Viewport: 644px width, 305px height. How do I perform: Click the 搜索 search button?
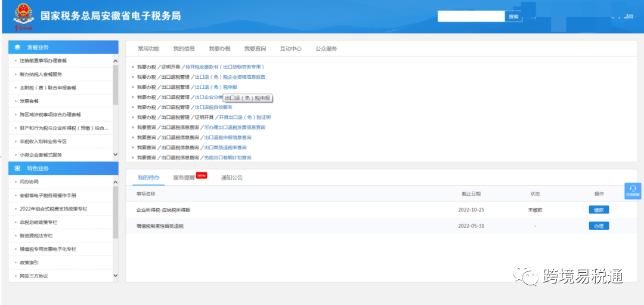(x=514, y=17)
